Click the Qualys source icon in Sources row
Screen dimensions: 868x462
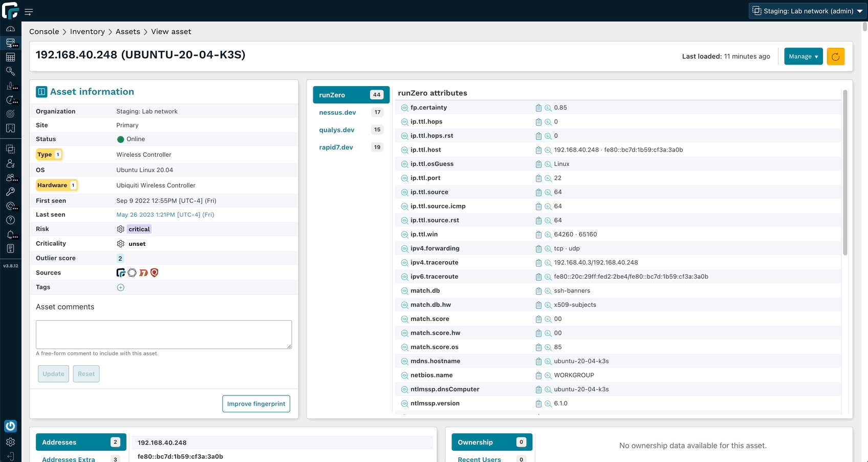(x=155, y=273)
